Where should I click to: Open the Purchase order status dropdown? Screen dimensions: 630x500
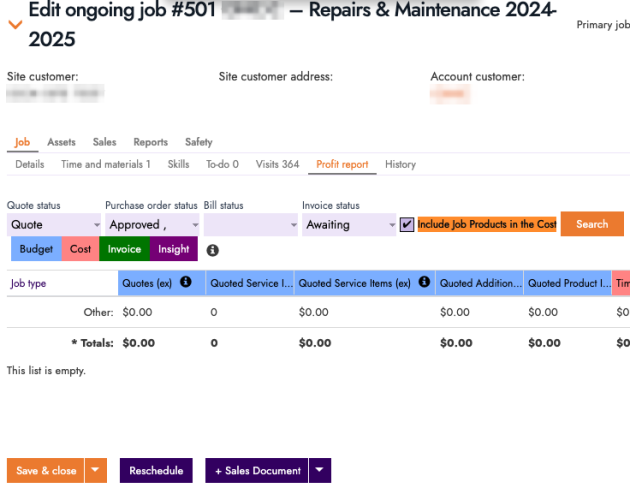click(x=152, y=225)
